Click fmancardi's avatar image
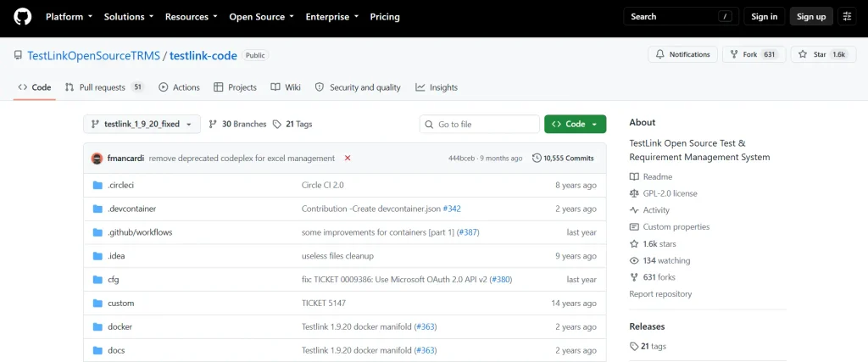 point(97,159)
